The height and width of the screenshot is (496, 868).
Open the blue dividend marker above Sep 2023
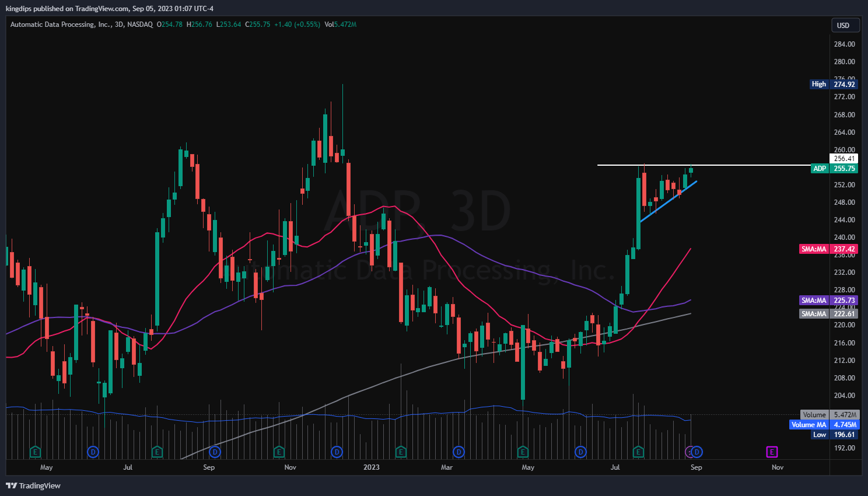696,452
